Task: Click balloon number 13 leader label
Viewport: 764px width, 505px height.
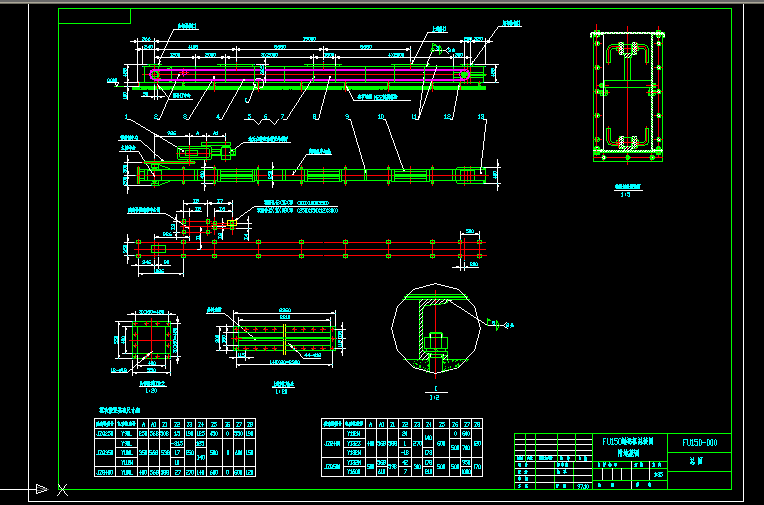Action: click(483, 118)
